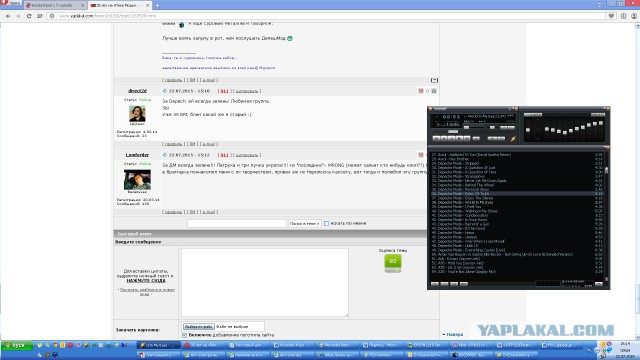
Task: Click the yaplakal.com address bar
Action: point(327,16)
